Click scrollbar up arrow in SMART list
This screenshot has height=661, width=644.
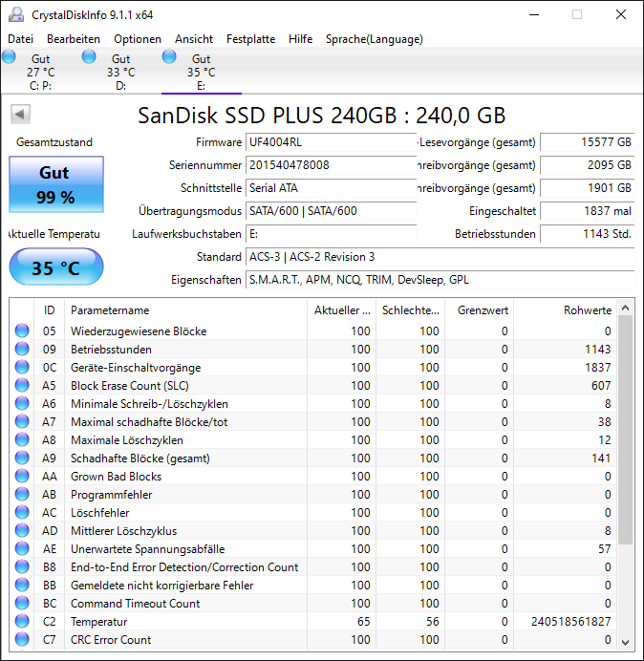click(626, 309)
